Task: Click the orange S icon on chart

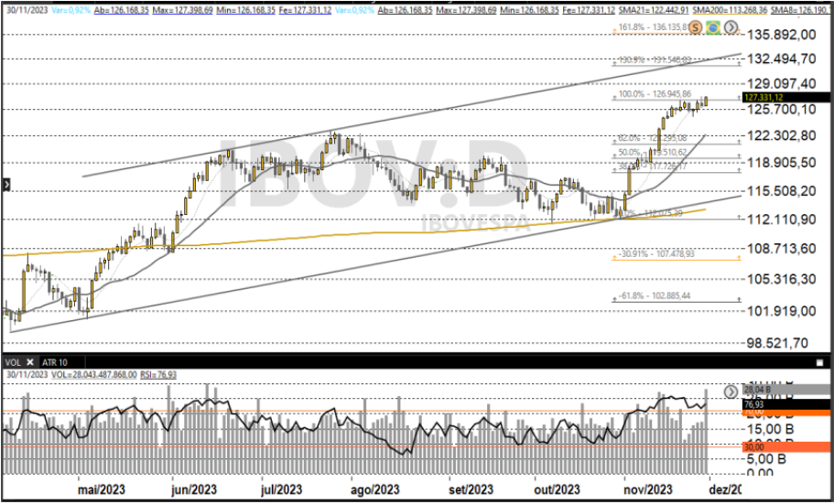Action: click(696, 28)
